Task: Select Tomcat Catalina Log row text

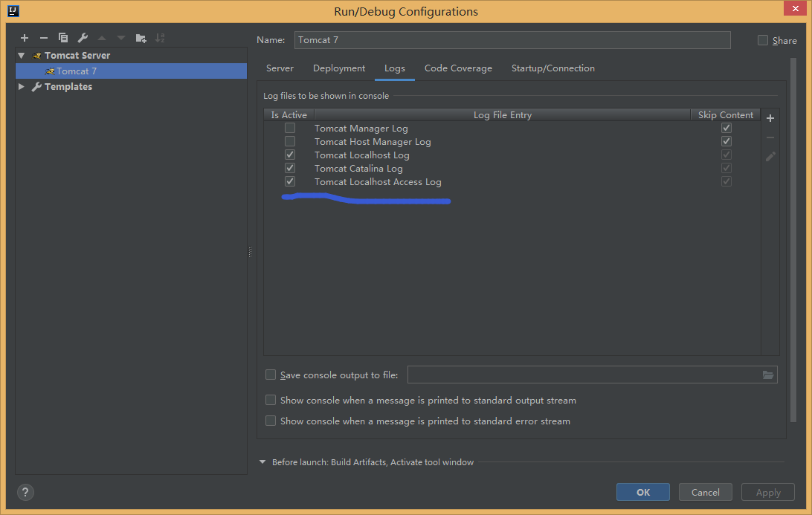Action: (358, 169)
